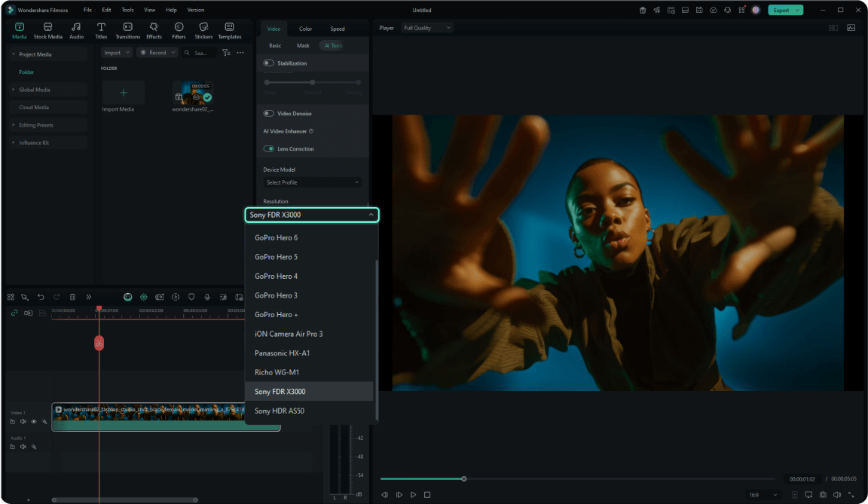868x504 pixels.
Task: Play the preview video
Action: coord(413,495)
